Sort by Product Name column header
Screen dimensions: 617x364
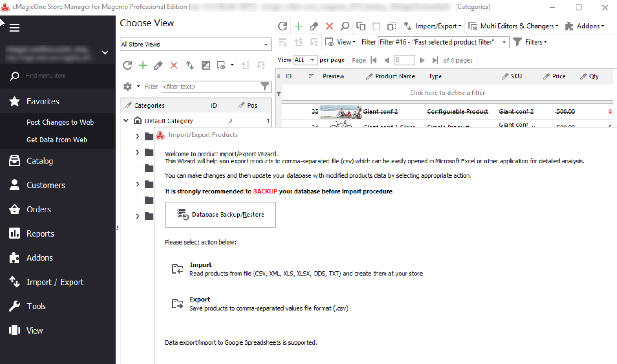pyautogui.click(x=395, y=76)
